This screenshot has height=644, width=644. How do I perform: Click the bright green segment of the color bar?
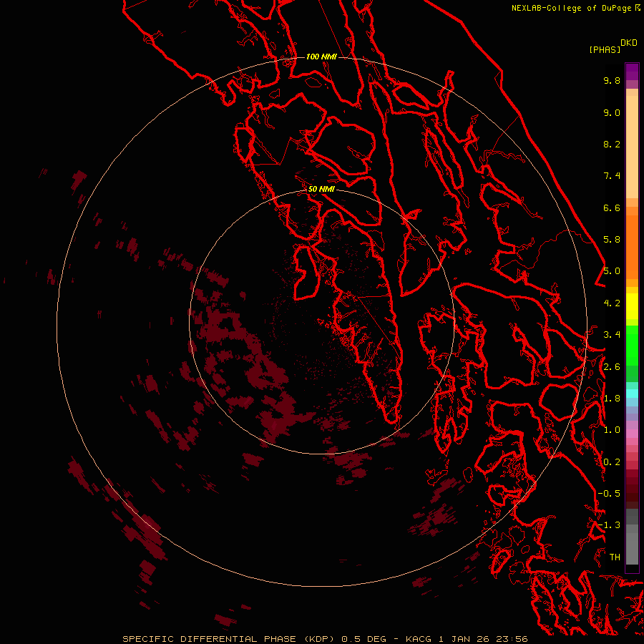coord(632,345)
